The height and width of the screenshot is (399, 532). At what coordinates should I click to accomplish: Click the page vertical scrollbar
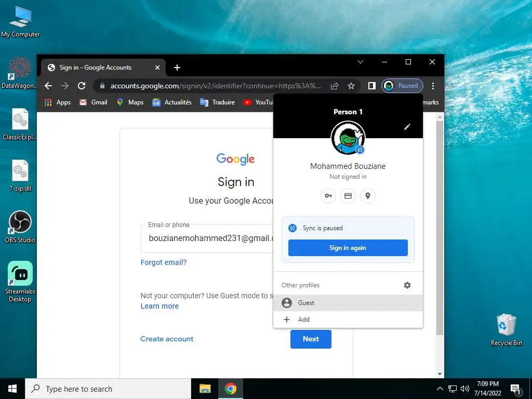[x=440, y=228]
